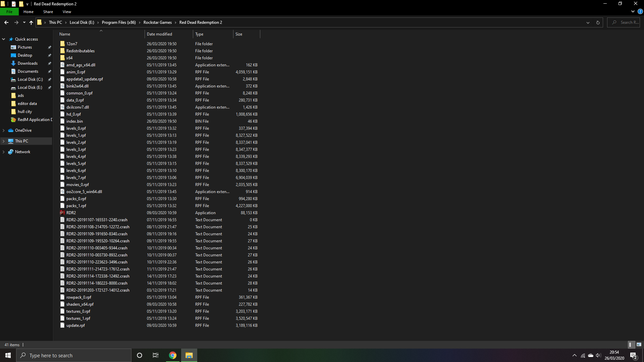Open the address bar history dropdown

click(x=588, y=22)
